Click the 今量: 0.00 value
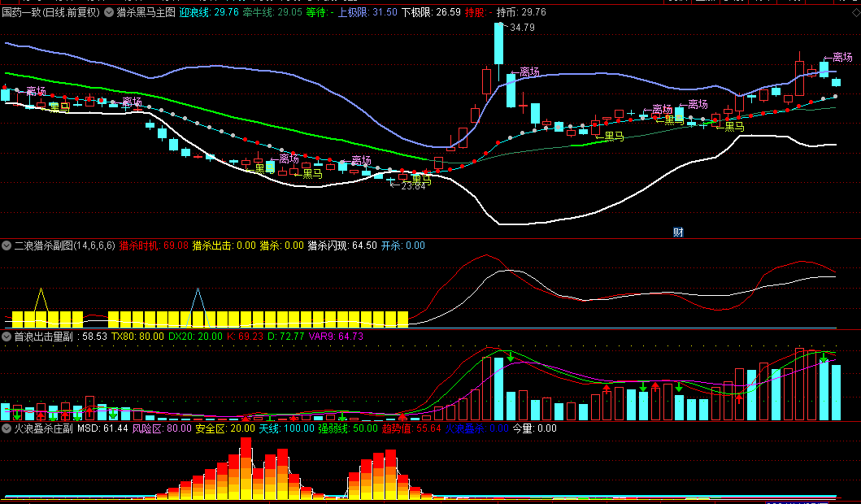 tap(535, 428)
